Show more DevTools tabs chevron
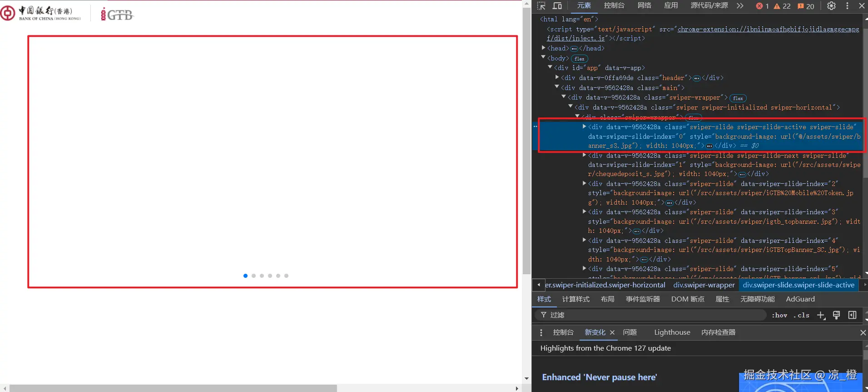The height and width of the screenshot is (392, 868). coord(740,6)
